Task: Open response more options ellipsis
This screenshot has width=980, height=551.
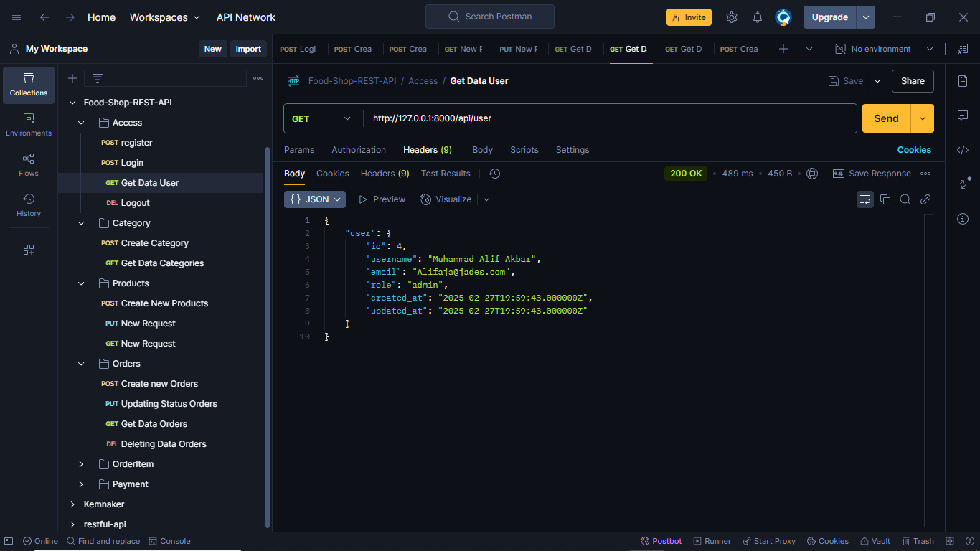Action: [925, 174]
